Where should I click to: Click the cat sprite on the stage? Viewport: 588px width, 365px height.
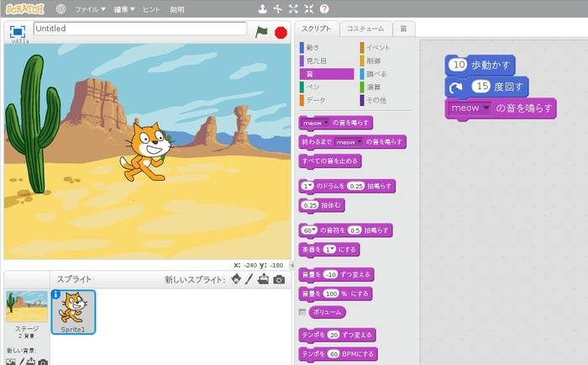pos(147,151)
